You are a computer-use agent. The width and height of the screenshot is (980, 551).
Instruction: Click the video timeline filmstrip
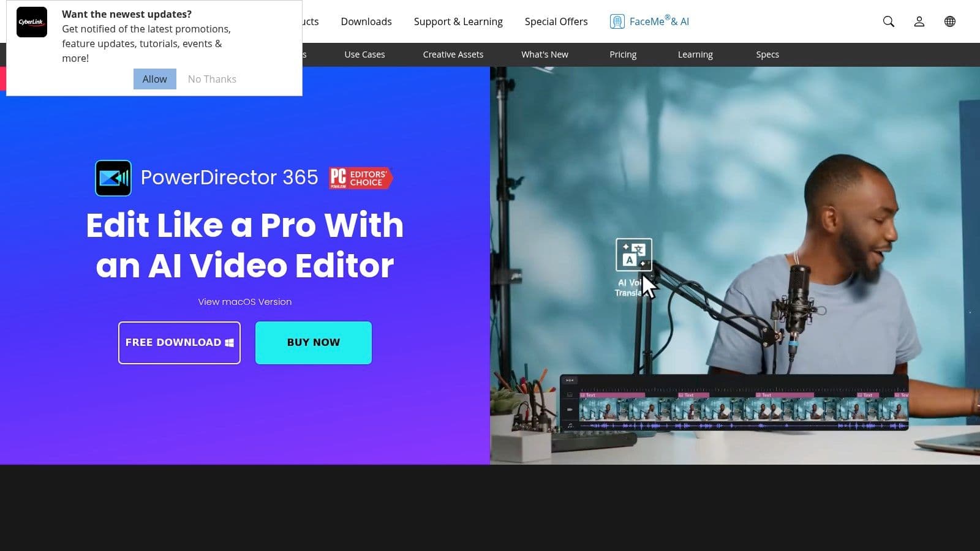point(742,409)
